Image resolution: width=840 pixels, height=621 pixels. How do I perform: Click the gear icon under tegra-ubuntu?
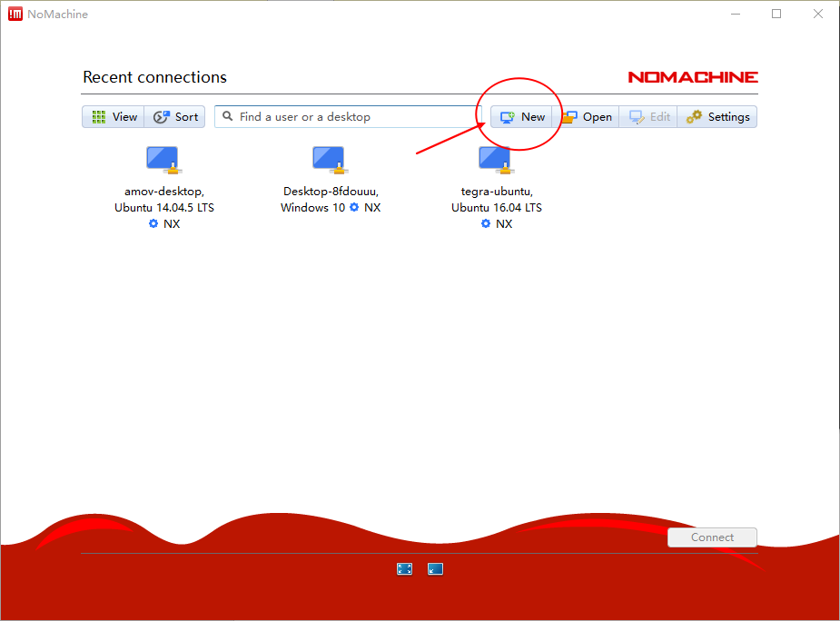[x=485, y=223]
